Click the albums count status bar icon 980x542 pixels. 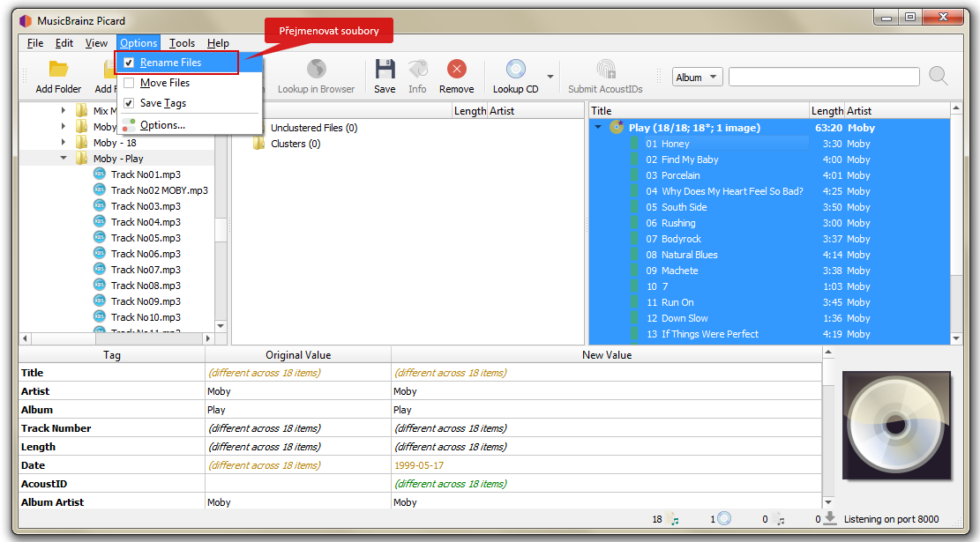click(723, 518)
